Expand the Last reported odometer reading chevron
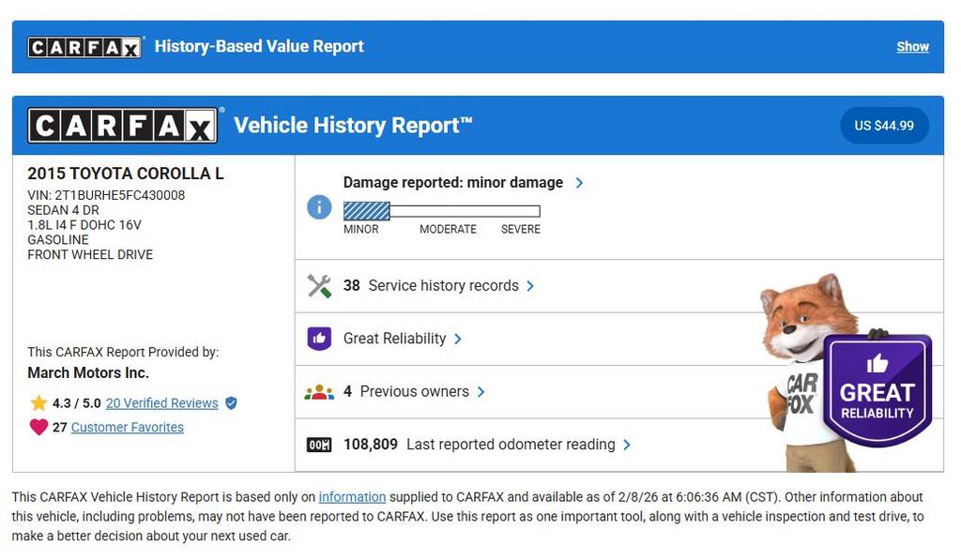Viewport: 961px width, 560px height. click(627, 445)
